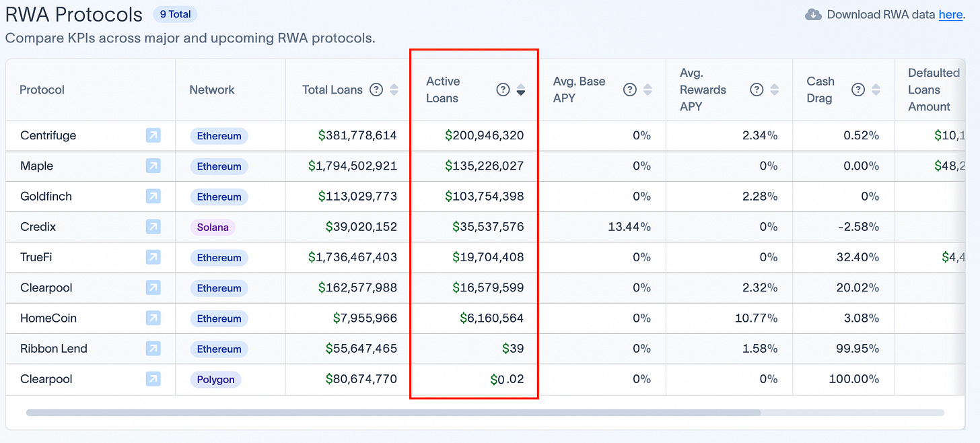Click Ribbon Lend cash drag 99.95%
Viewport: 980px width, 443px height.
(x=858, y=348)
